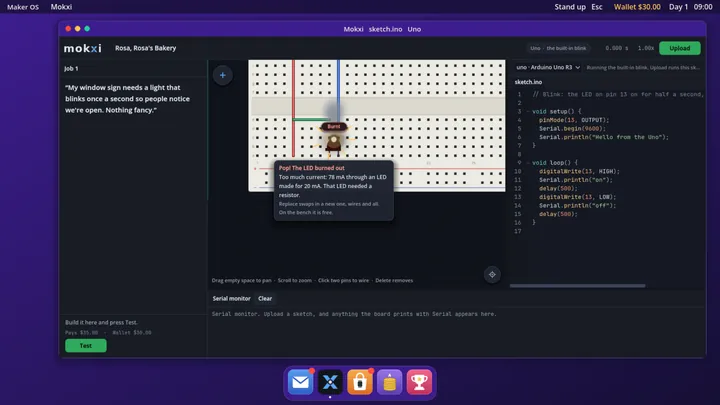Click the Day 1 09:00 clock
The image size is (720, 405).
[691, 7]
